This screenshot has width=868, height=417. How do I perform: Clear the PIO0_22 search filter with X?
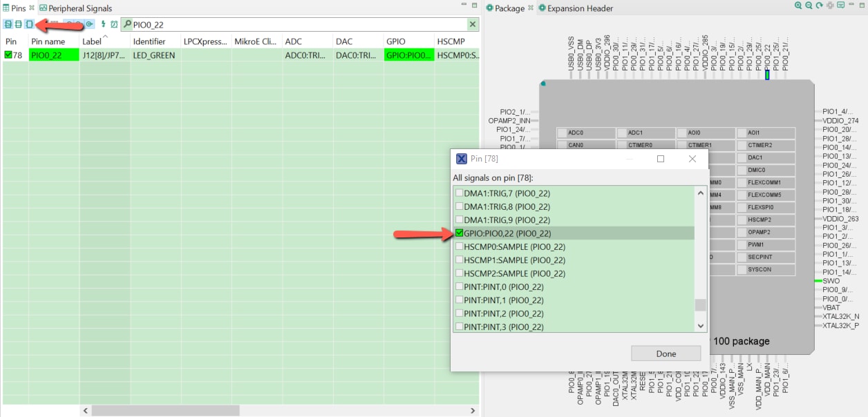pyautogui.click(x=473, y=25)
